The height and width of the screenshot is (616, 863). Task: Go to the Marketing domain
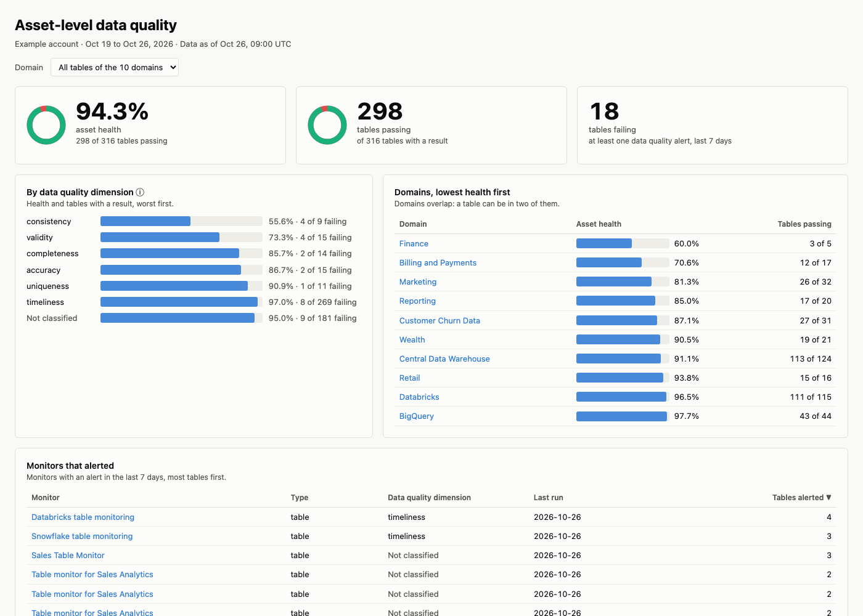(x=418, y=282)
